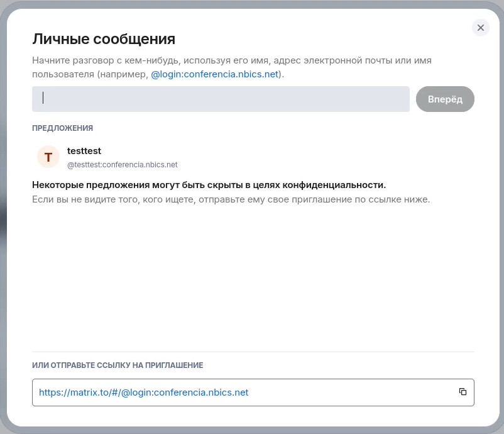Click the bold confidentiality notice text
The image size is (504, 434).
tap(209, 185)
